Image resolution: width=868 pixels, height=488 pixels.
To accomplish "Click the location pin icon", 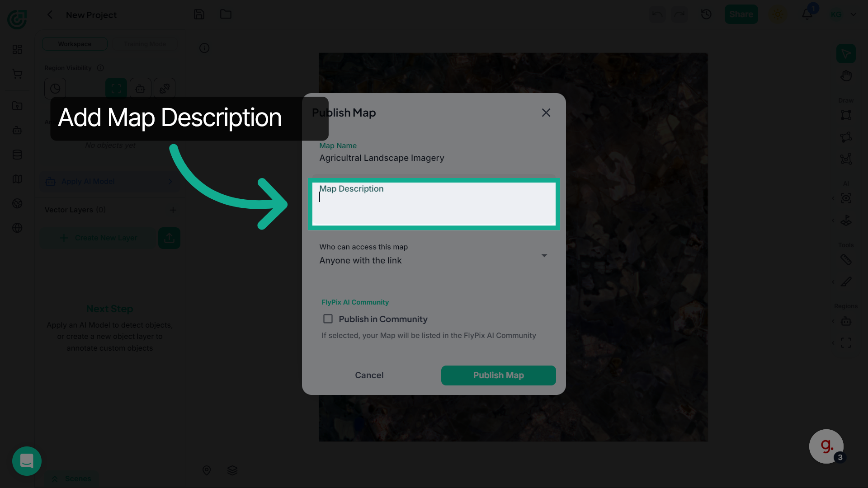I will (207, 470).
